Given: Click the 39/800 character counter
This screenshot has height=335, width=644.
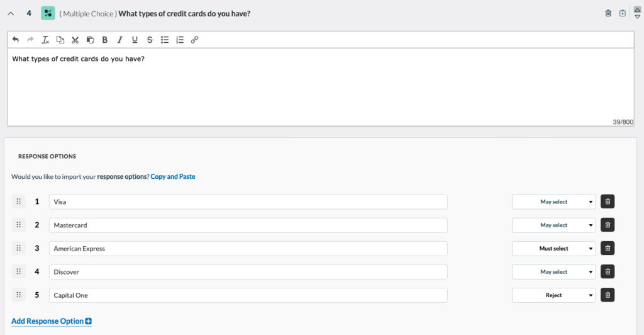Looking at the screenshot, I should (x=623, y=122).
